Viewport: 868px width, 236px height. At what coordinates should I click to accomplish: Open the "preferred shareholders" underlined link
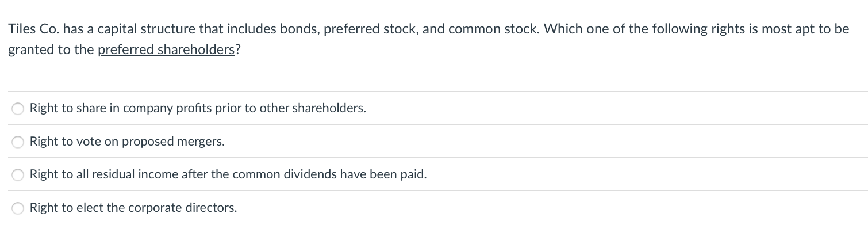pyautogui.click(x=167, y=50)
